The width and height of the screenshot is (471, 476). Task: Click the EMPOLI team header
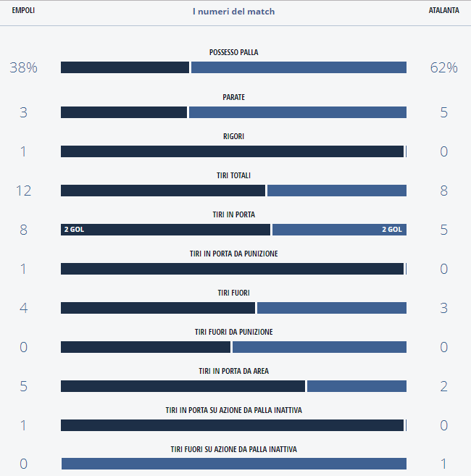coord(23,11)
